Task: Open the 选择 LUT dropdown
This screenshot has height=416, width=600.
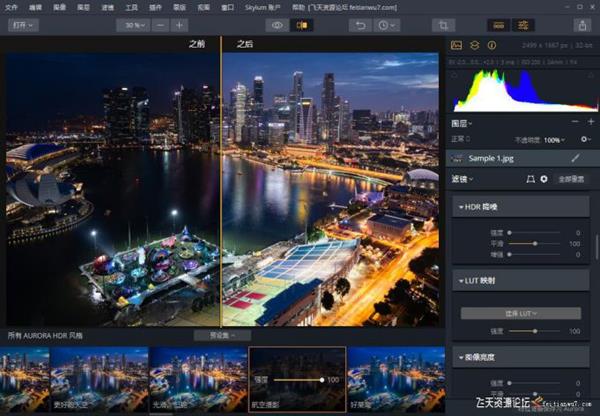Action: (x=520, y=313)
